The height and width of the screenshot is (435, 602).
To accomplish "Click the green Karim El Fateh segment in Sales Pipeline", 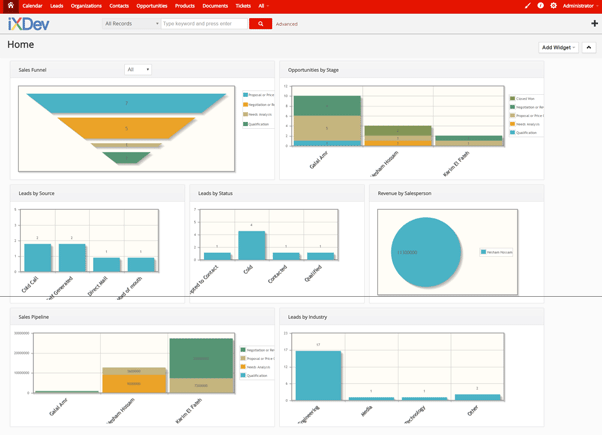I will click(201, 358).
